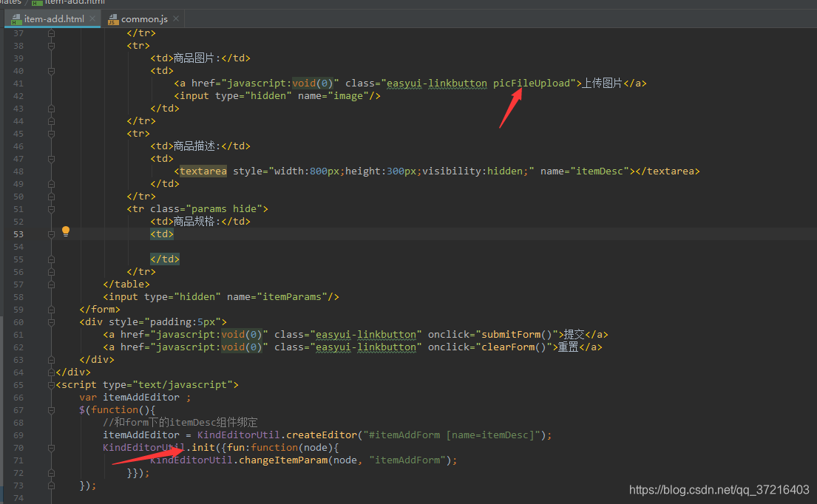Image resolution: width=817 pixels, height=504 pixels.
Task: Click the HTML file icon on item-add.html tab
Action: coord(16,19)
